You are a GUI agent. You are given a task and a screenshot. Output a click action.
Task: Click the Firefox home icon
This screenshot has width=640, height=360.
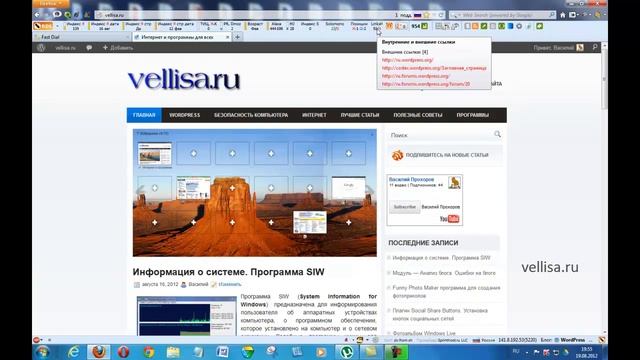point(562,15)
